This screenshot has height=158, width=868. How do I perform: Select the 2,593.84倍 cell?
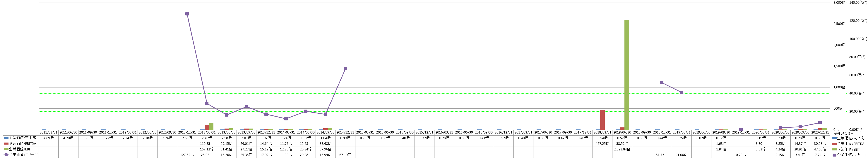point(622,149)
